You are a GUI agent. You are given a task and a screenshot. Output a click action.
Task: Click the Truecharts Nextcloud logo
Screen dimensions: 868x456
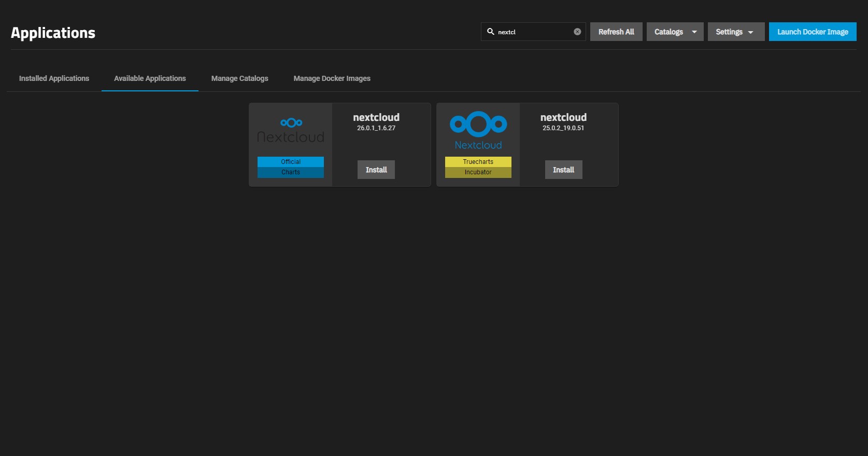[478, 131]
